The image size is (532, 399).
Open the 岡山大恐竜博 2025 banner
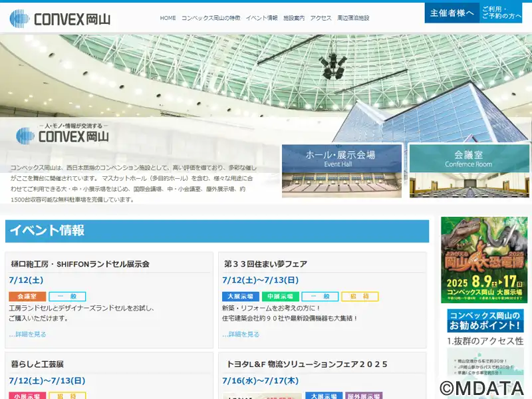point(484,260)
